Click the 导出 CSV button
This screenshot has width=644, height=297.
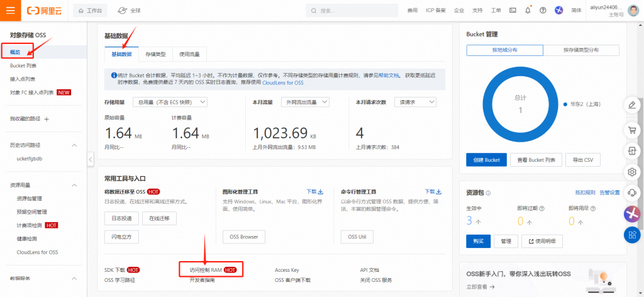click(x=583, y=160)
